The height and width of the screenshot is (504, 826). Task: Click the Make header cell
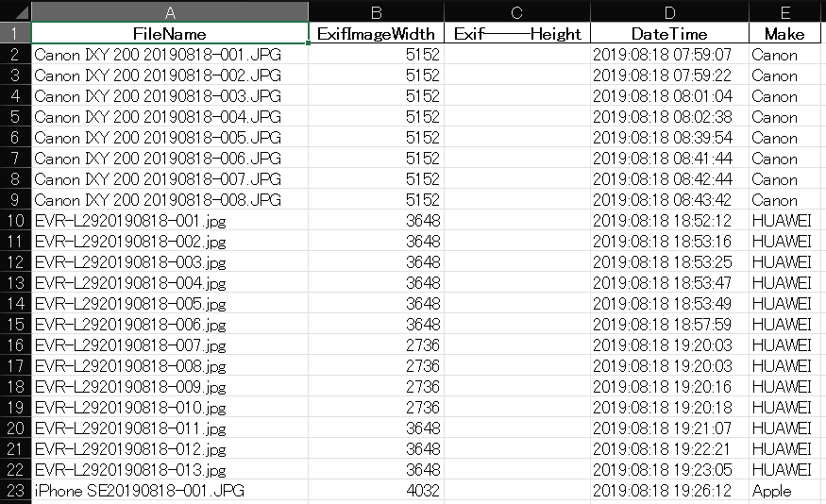tap(786, 33)
